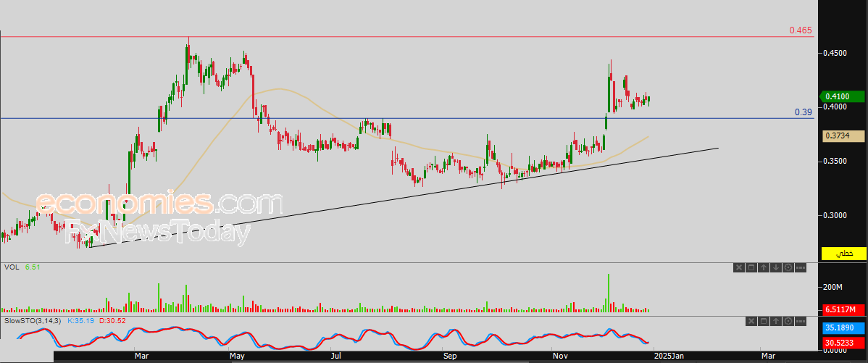868x363 pixels.
Task: Maximize the SlowSTO indicator panel
Action: (x=764, y=321)
